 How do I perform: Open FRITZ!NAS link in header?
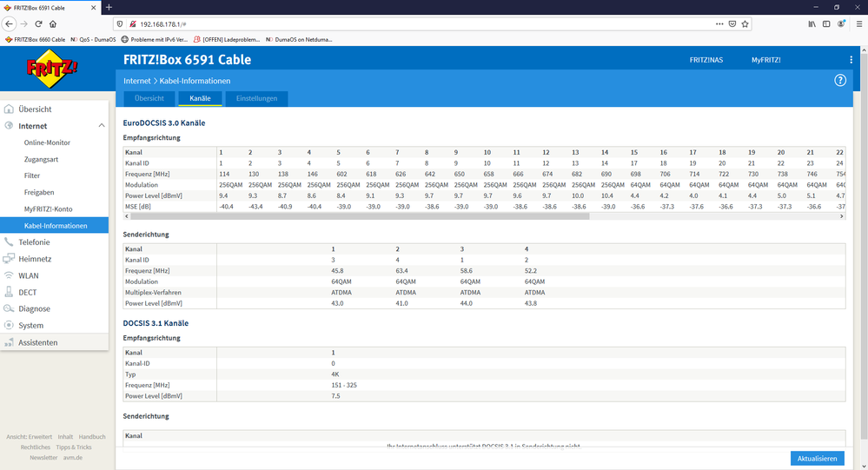tap(706, 60)
